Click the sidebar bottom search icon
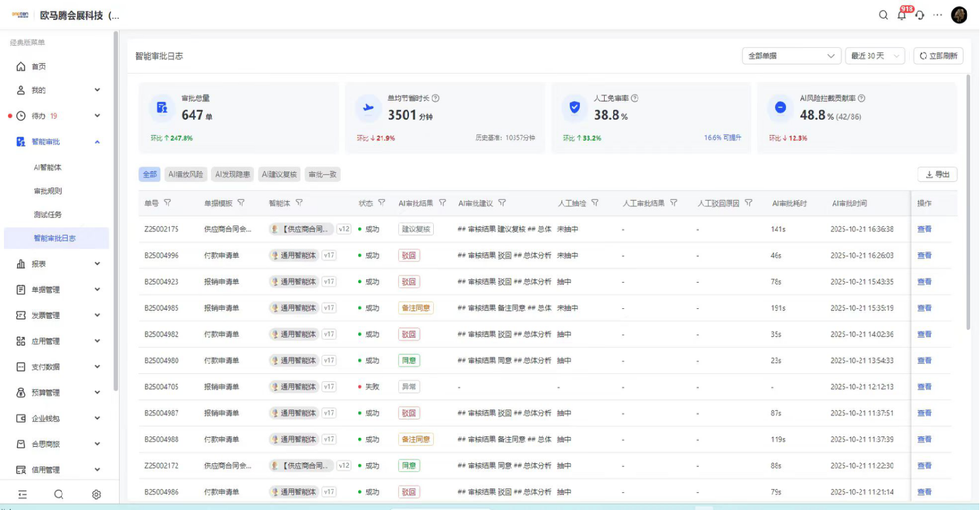Image resolution: width=980 pixels, height=510 pixels. (58, 495)
